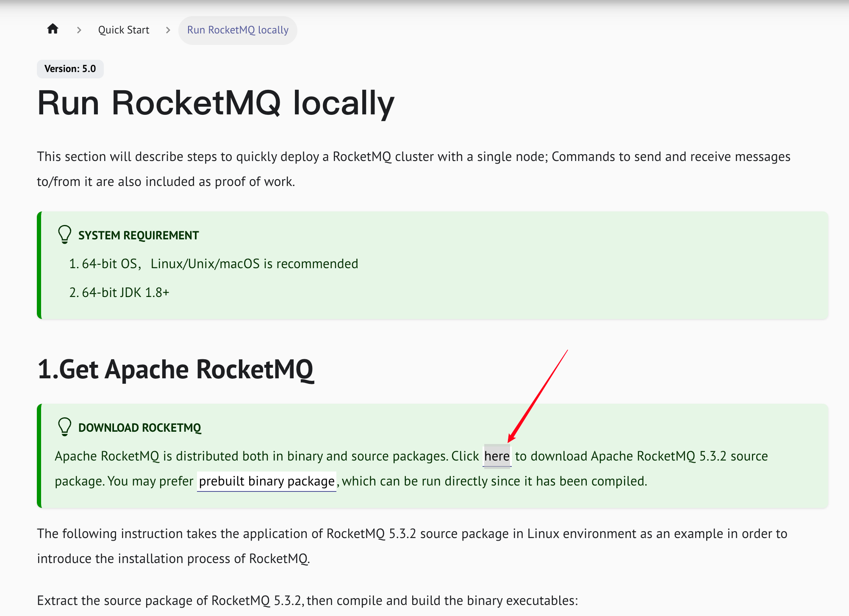Click the "1.Get Apache RocketMQ" section heading
This screenshot has height=616, width=849.
pos(175,369)
